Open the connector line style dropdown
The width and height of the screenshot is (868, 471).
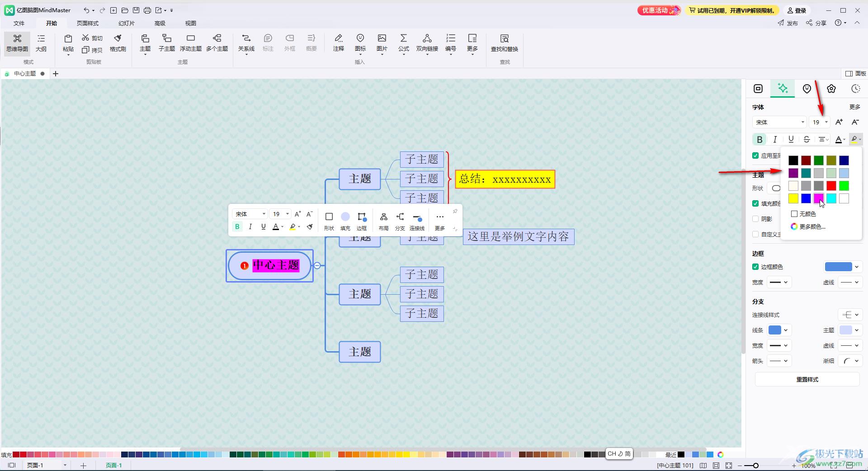click(850, 315)
